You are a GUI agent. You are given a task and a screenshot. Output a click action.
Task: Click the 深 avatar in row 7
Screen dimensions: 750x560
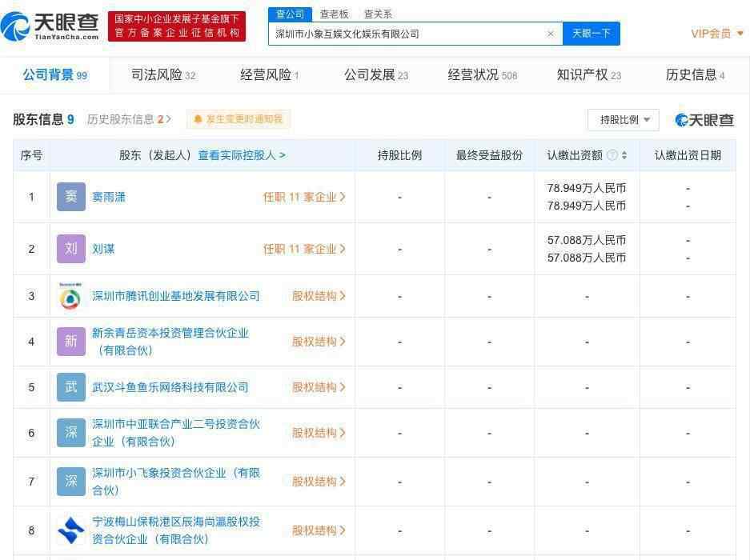coord(70,481)
